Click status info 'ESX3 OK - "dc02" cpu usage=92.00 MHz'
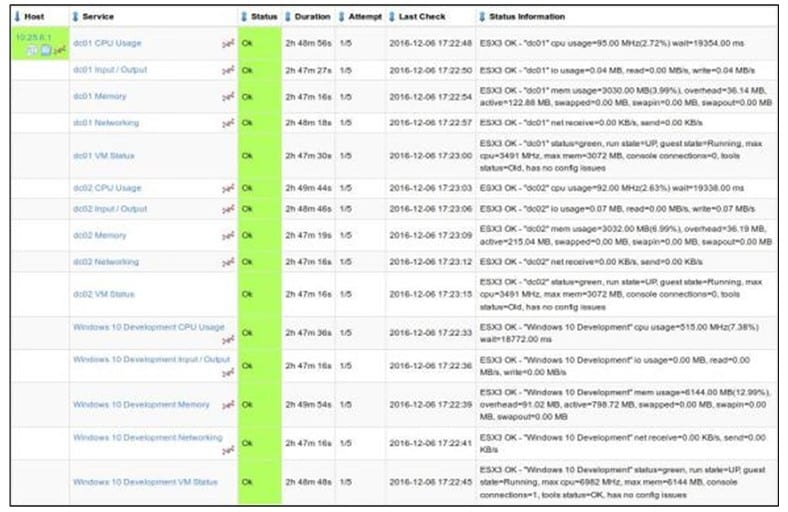788x512 pixels. pos(612,188)
